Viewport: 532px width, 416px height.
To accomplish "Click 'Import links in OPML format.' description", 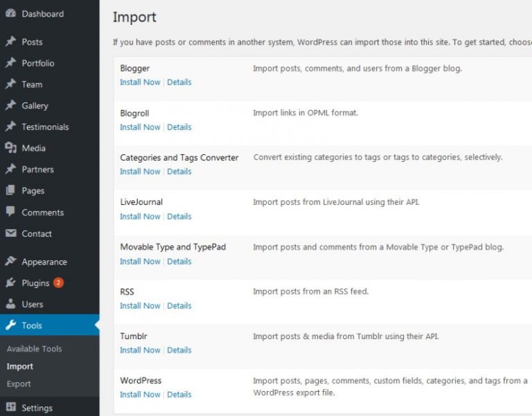I will pos(305,113).
